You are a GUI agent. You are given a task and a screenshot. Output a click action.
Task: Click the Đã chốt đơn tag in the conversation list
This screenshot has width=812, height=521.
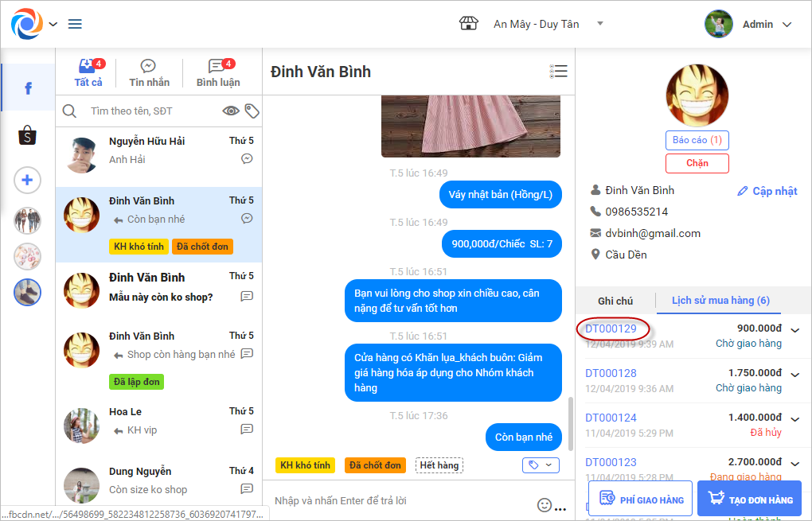click(202, 247)
